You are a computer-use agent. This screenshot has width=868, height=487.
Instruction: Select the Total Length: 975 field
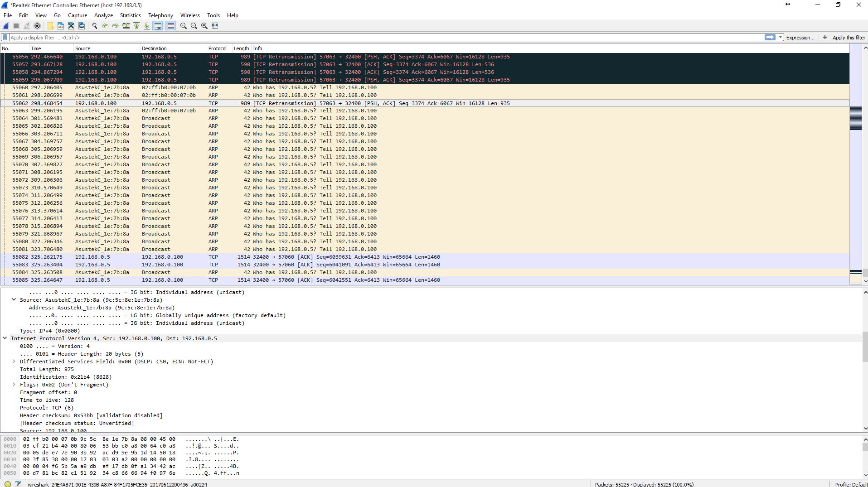47,369
